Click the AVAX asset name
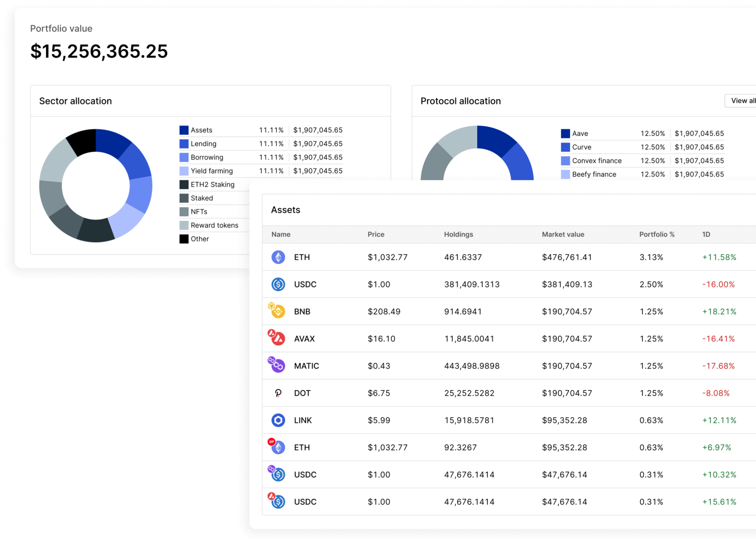Viewport: 756px width, 544px height. (304, 339)
